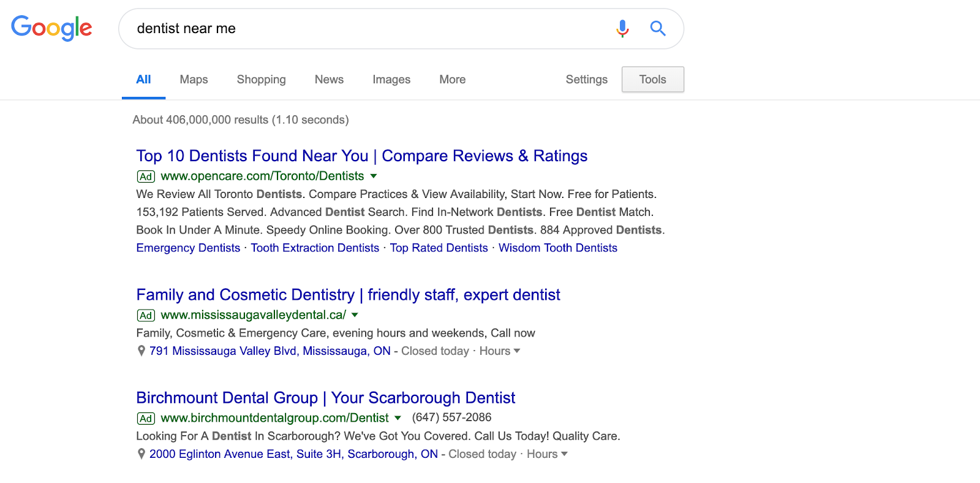Viewport: 980px width, 483px height.
Task: Click 'Closed today' on the Scarborough listing
Action: pyautogui.click(x=482, y=454)
